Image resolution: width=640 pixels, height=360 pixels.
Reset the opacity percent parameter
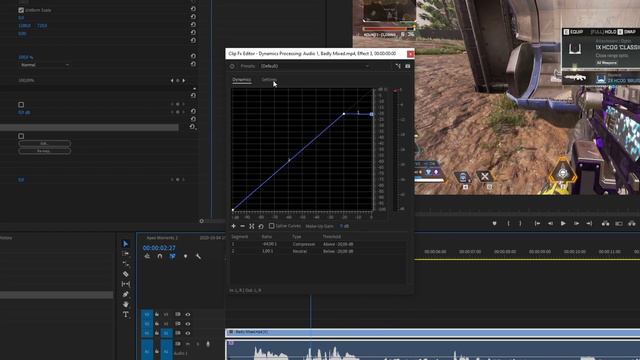[x=193, y=57]
